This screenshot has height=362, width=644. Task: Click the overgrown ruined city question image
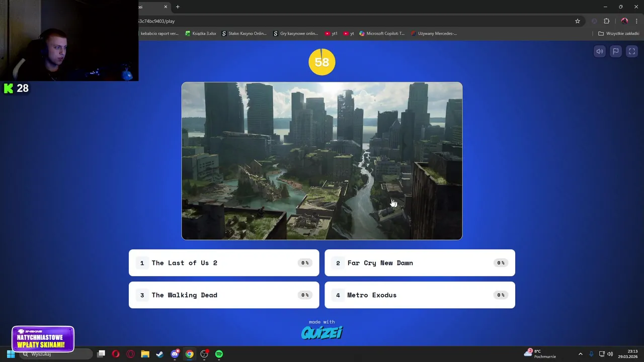point(322,161)
